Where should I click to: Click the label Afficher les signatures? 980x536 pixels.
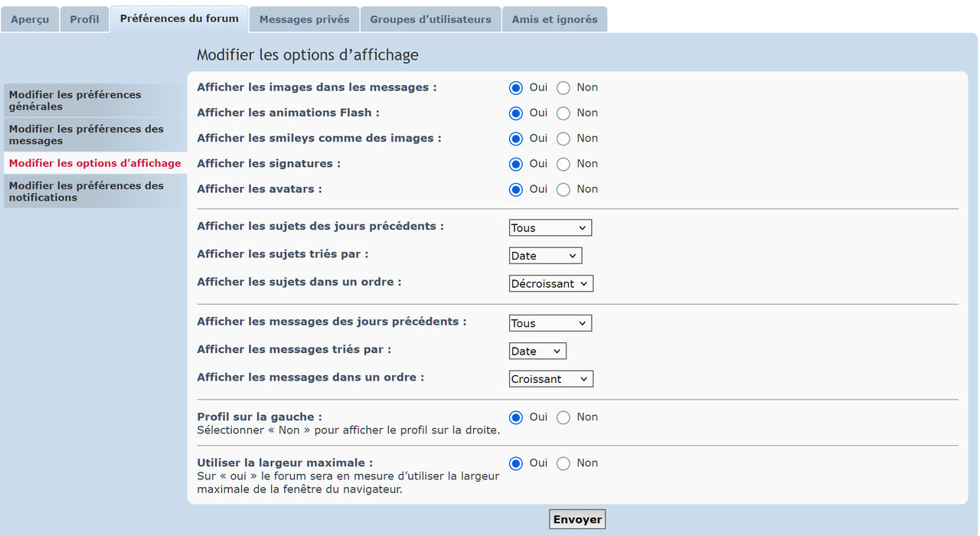click(x=269, y=163)
